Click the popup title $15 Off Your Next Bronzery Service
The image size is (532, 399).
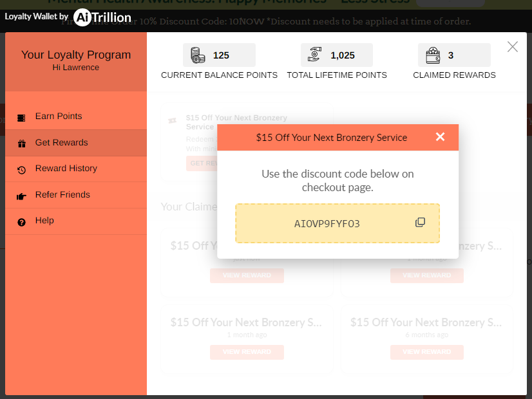pos(332,138)
